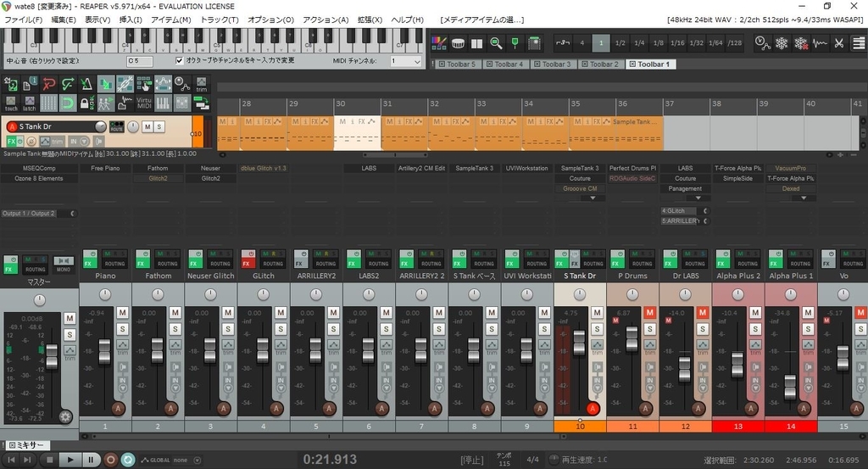Screen dimensions: 868x469
Task: Click the ROUTE button on S Tank Dr track
Action: point(117,126)
